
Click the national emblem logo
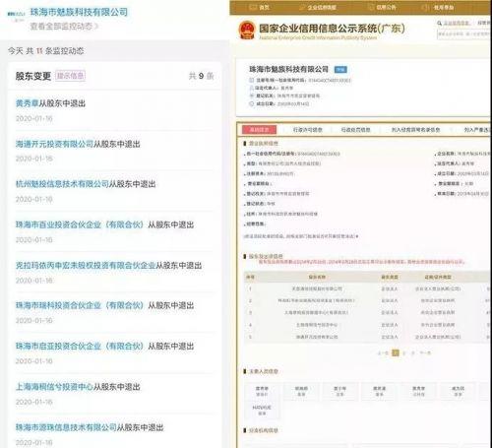click(x=247, y=30)
